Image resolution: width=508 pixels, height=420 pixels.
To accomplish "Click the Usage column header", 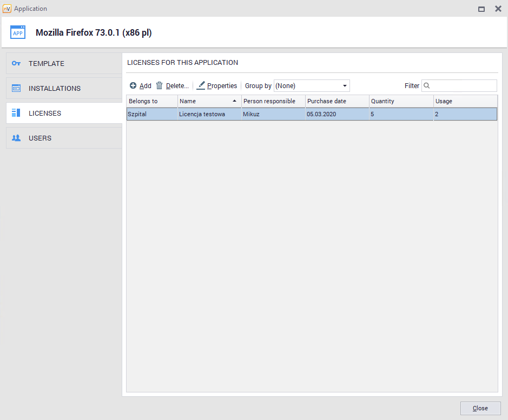I will click(x=464, y=101).
